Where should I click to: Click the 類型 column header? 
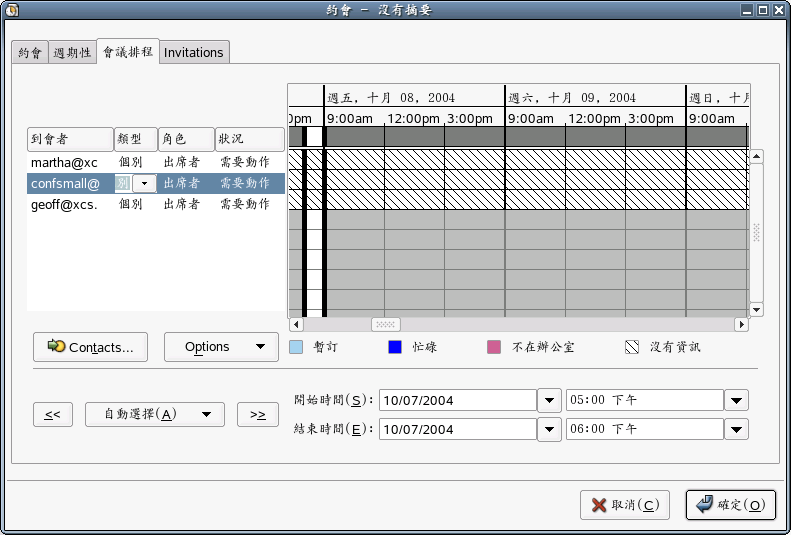(136, 139)
